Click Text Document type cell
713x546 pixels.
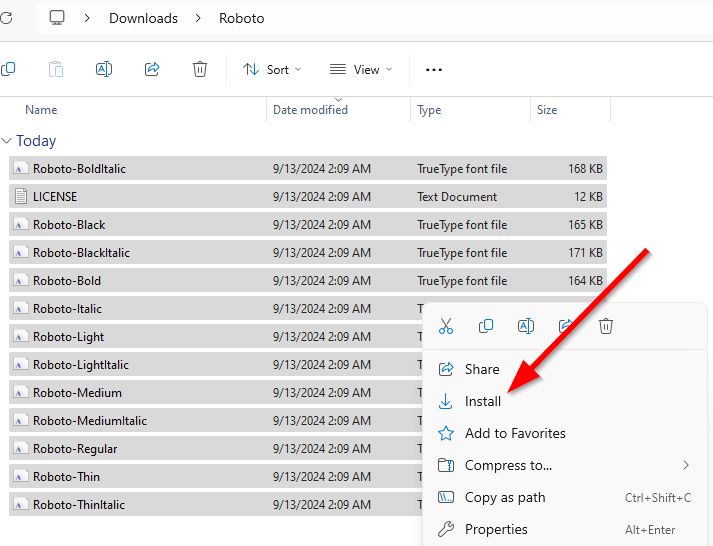(x=457, y=197)
